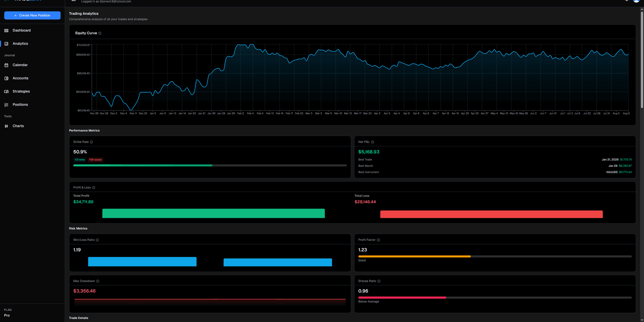Click the 'Below Average' Sharpe rating label
This screenshot has width=644, height=322.
[x=369, y=302]
